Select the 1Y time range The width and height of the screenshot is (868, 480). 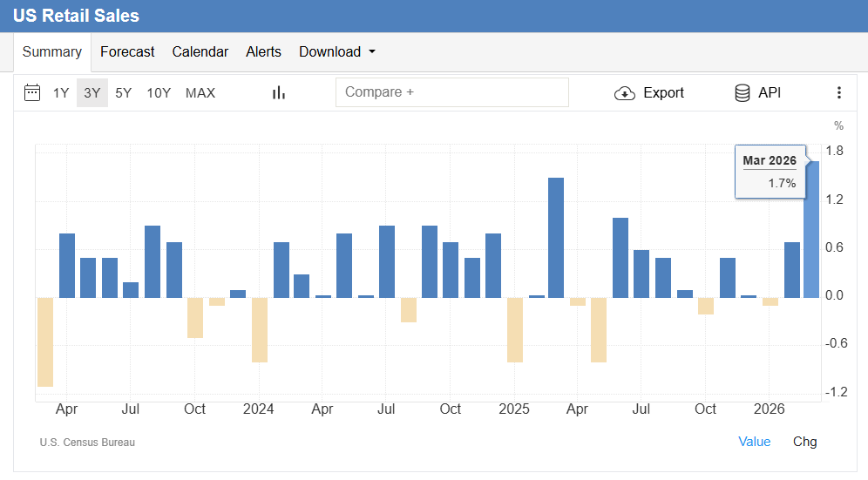click(x=61, y=93)
